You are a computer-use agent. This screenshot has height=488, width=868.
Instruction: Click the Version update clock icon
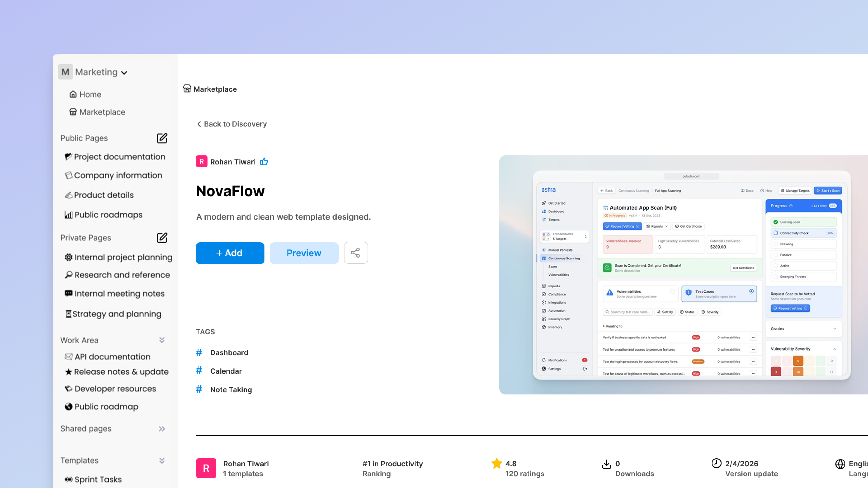click(716, 463)
